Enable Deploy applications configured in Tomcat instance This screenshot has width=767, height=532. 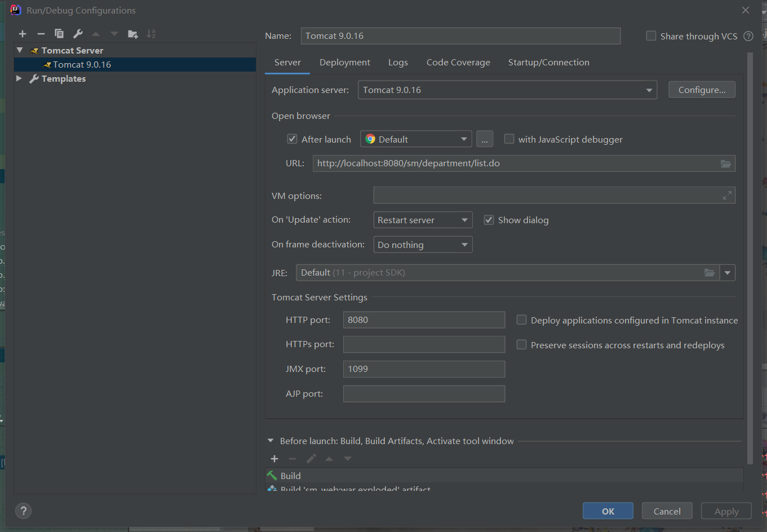point(521,320)
